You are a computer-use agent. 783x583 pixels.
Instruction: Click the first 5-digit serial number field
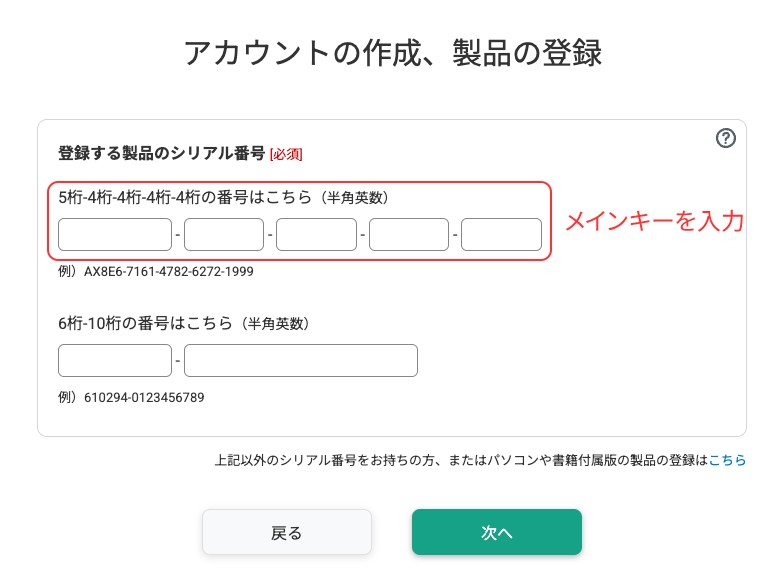point(115,234)
